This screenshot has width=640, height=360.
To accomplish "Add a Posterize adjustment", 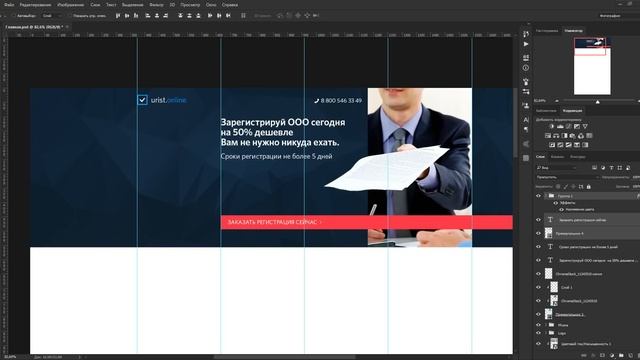I will click(560, 145).
